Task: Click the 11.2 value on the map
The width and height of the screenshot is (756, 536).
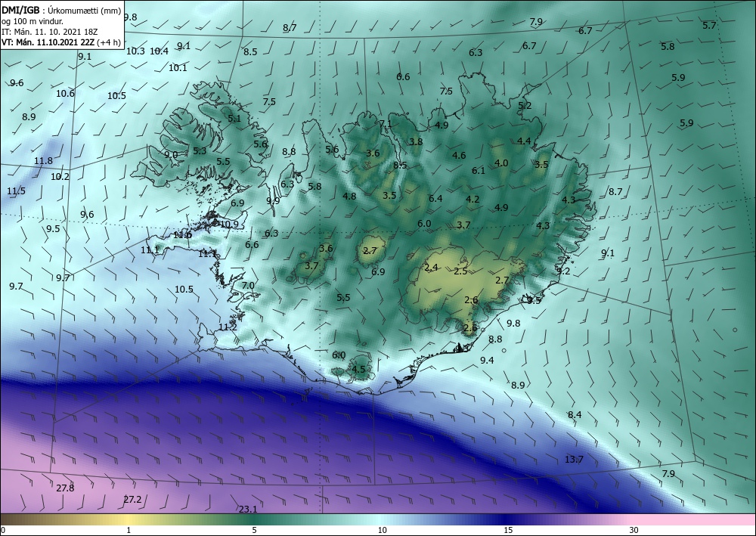Action: pyautogui.click(x=228, y=327)
